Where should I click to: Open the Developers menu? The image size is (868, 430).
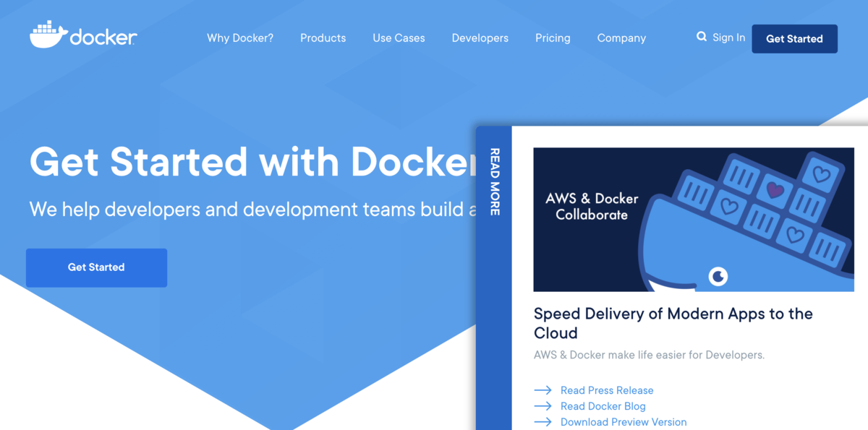point(480,38)
